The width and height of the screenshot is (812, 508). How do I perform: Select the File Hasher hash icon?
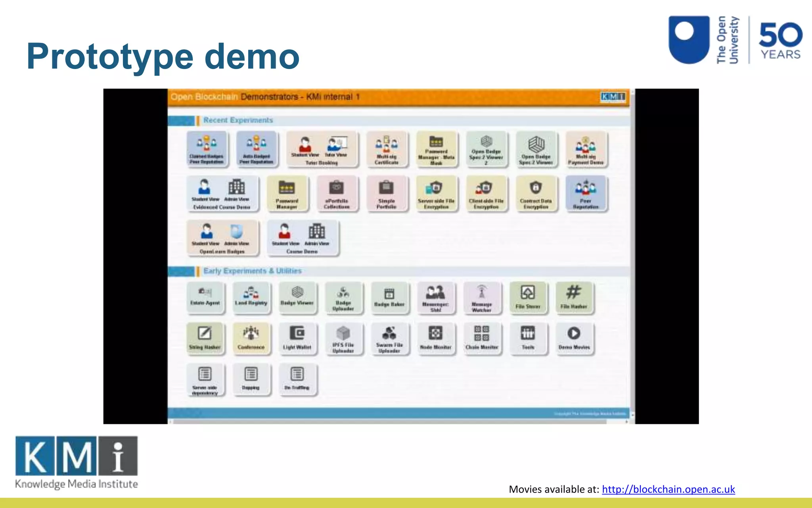click(573, 292)
